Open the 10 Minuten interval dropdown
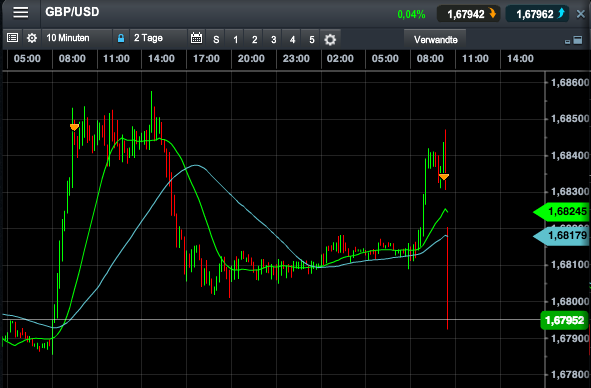 [77, 38]
